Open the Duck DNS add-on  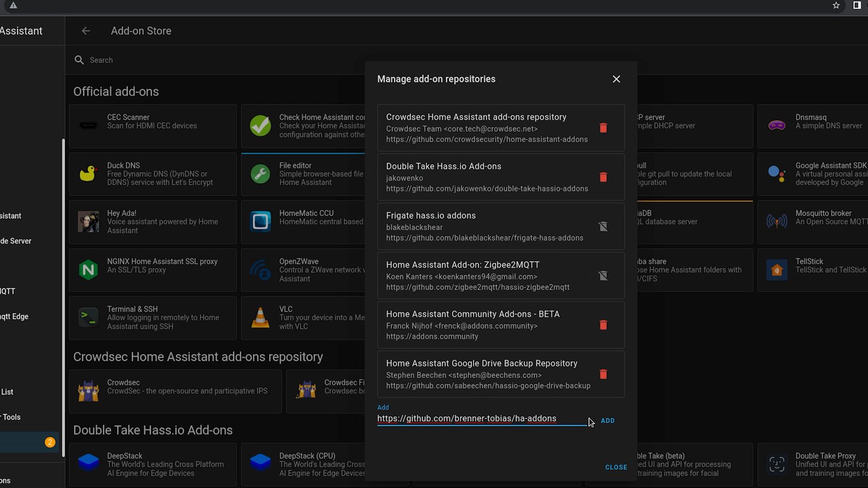(x=153, y=174)
